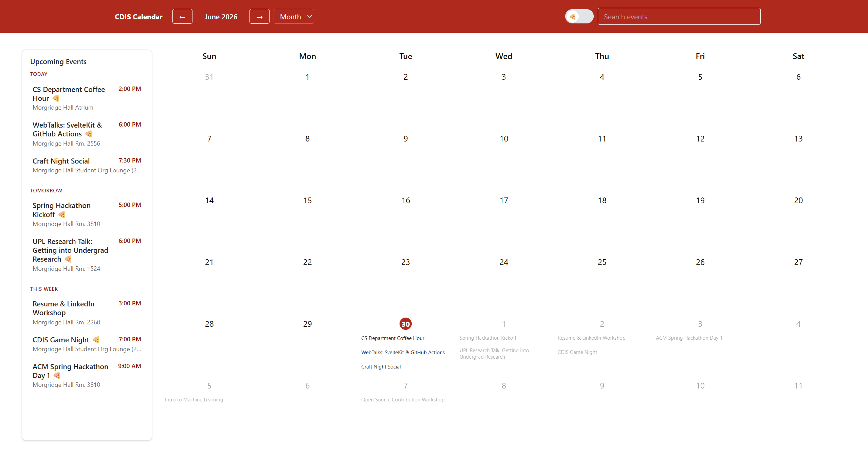The width and height of the screenshot is (868, 454).
Task: Select June 9 in the calendar
Action: 405,139
